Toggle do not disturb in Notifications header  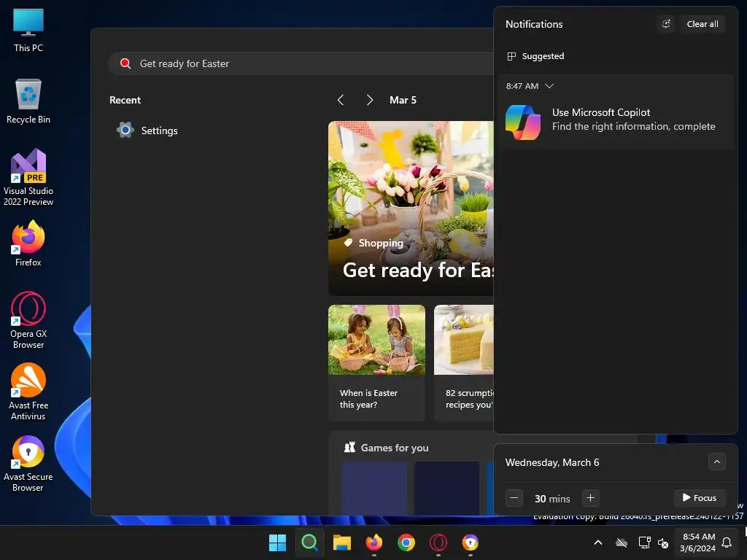[666, 24]
